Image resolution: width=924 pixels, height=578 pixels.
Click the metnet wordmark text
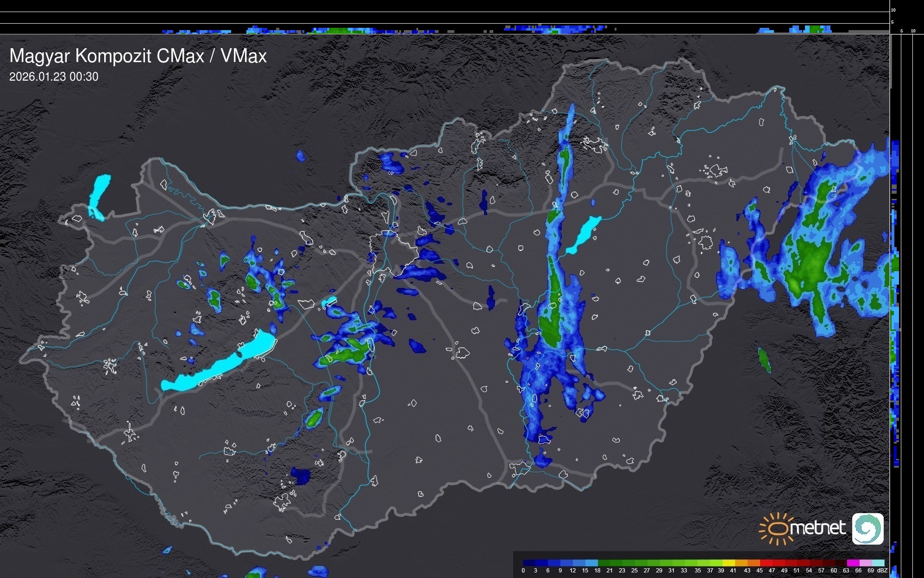tap(817, 528)
